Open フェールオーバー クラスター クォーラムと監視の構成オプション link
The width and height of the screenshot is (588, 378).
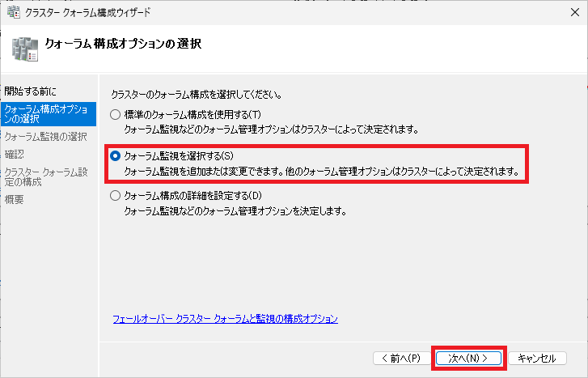click(226, 319)
